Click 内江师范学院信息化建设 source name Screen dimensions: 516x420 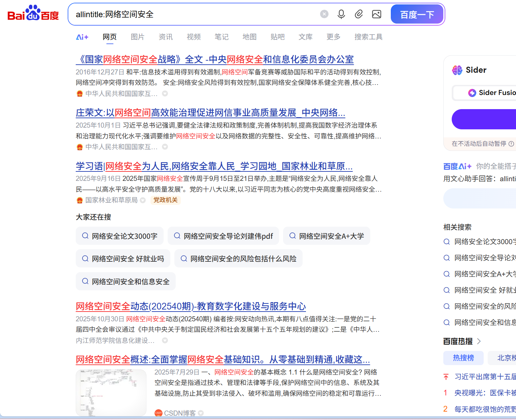[x=115, y=341]
